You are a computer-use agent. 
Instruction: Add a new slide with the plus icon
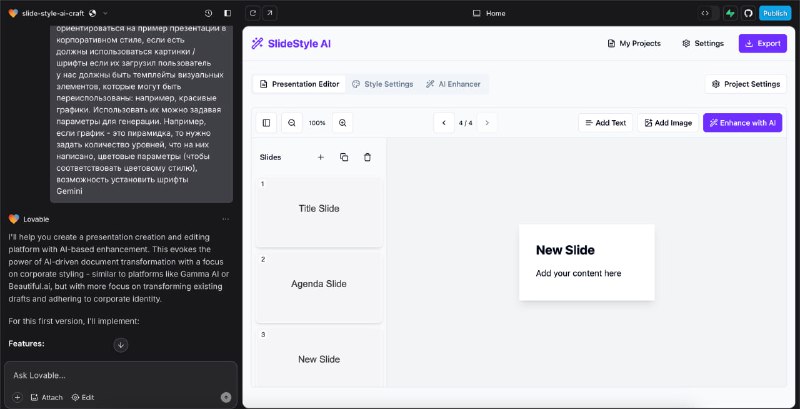click(320, 158)
